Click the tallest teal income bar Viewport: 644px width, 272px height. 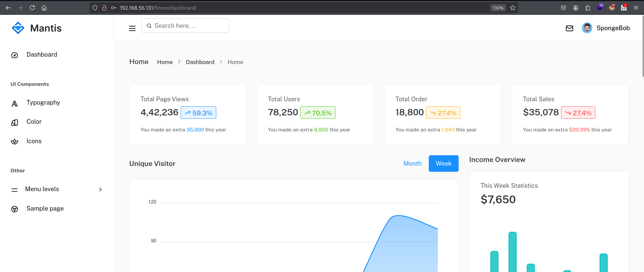(x=512, y=252)
